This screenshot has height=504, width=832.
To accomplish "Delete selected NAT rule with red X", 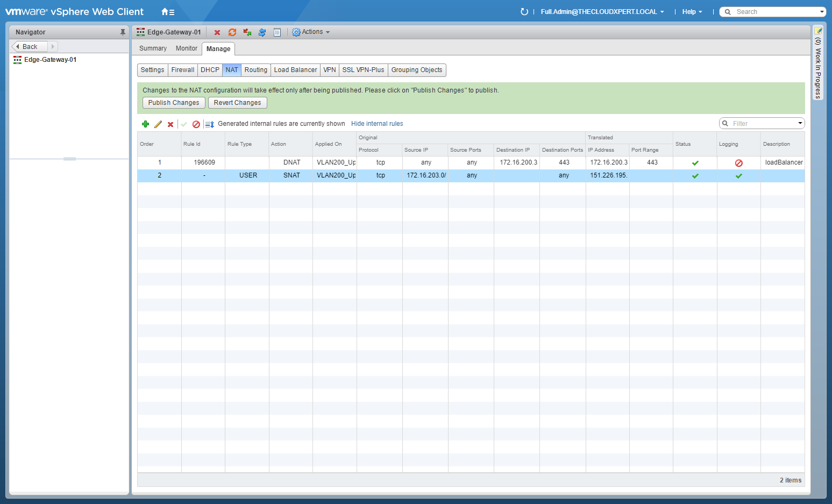I will [170, 124].
